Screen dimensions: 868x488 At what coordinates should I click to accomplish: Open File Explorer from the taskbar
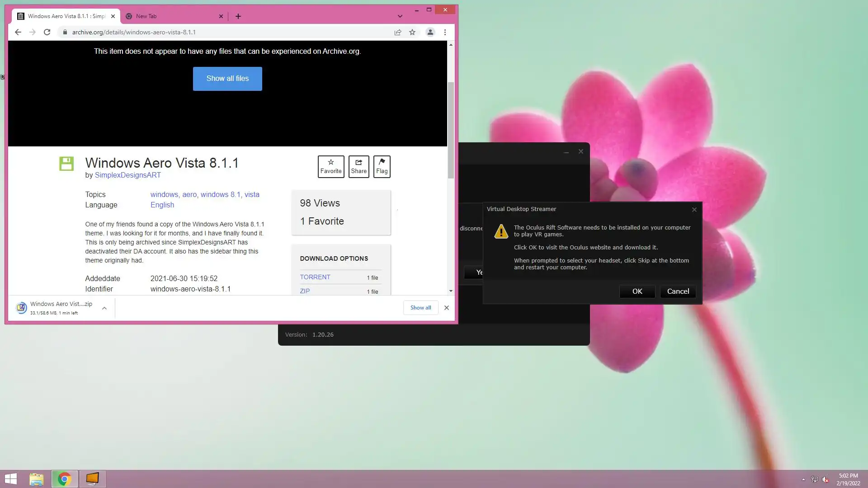coord(37,479)
